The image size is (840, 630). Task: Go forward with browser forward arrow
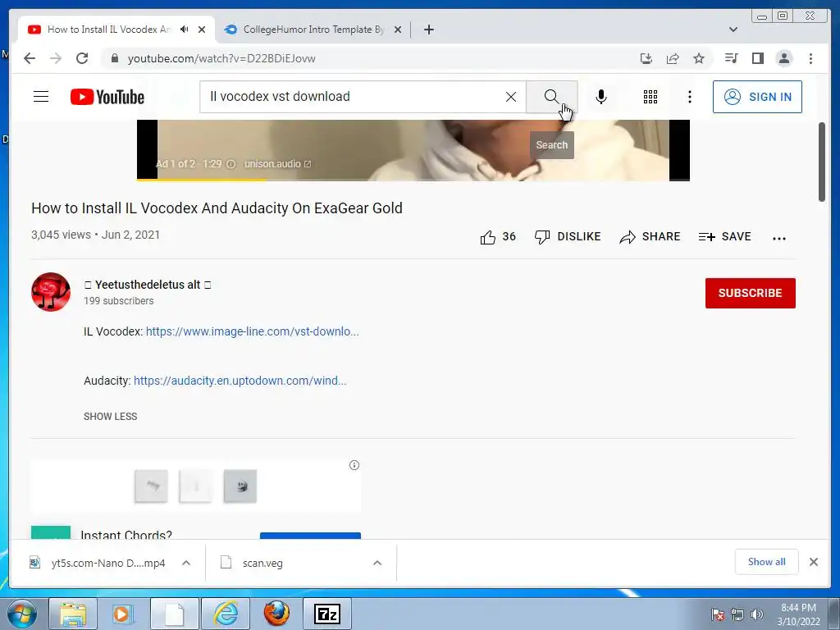56,58
